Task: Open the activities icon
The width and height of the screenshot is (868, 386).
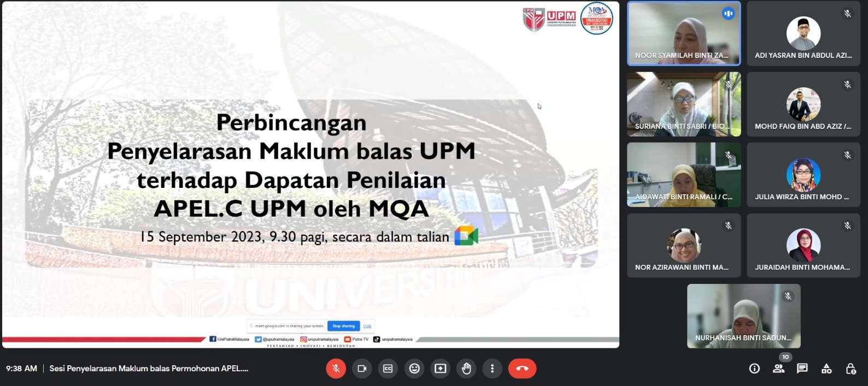Action: [x=826, y=369]
